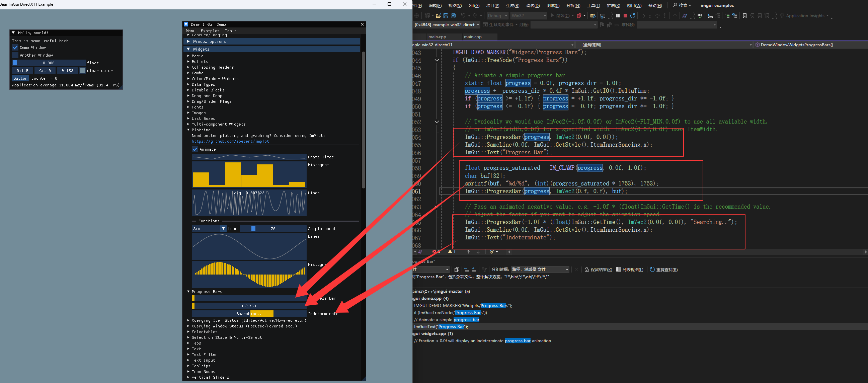
Task: Open the Examples menu in ImGui Demo
Action: pos(210,31)
